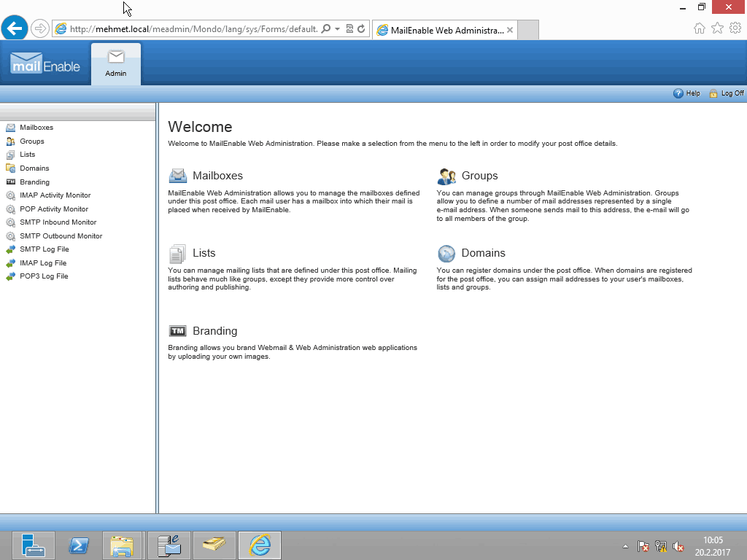Screen dimensions: 747x560
Task: Open Favorites star icon
Action: (x=718, y=28)
